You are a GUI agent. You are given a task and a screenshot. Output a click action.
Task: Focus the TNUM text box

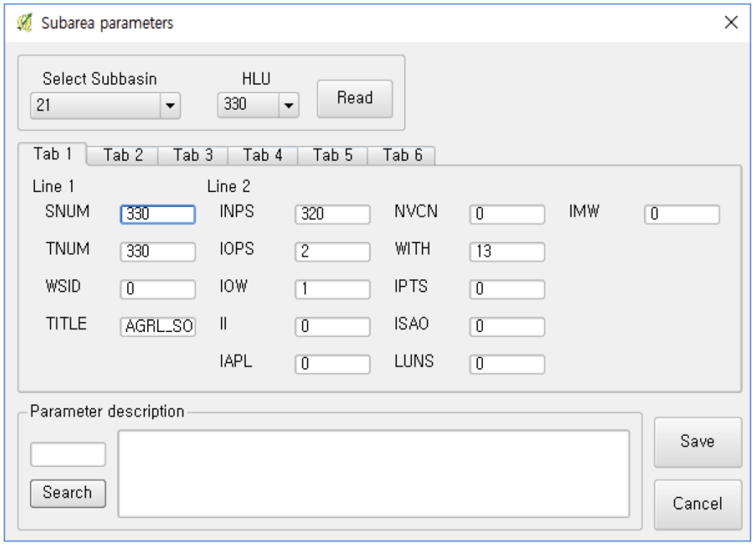(x=158, y=252)
